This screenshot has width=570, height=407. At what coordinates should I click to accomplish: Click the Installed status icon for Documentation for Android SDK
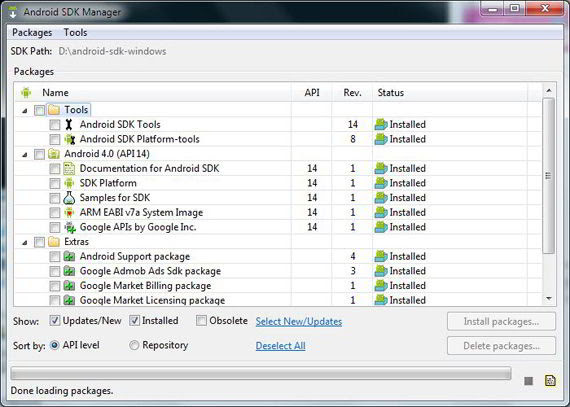point(381,169)
